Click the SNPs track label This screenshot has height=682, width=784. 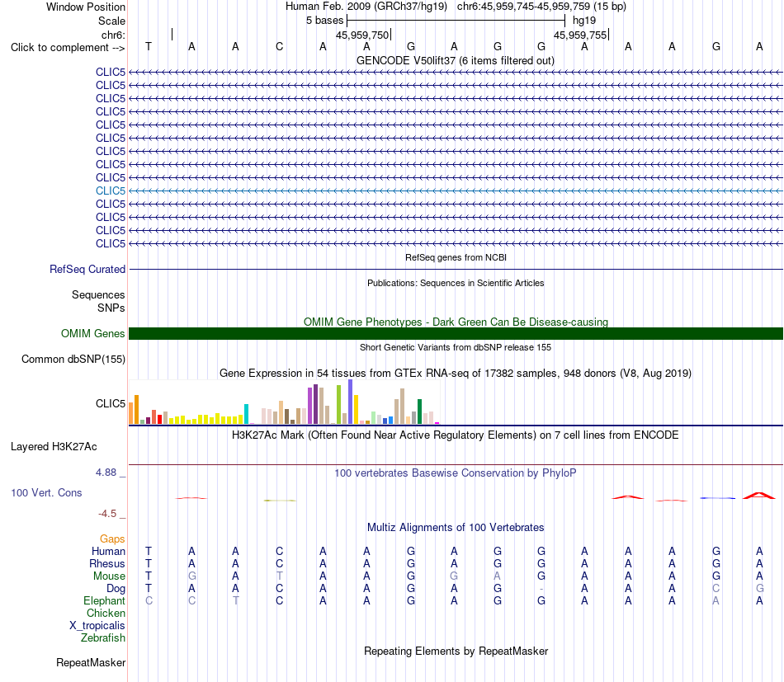[111, 308]
